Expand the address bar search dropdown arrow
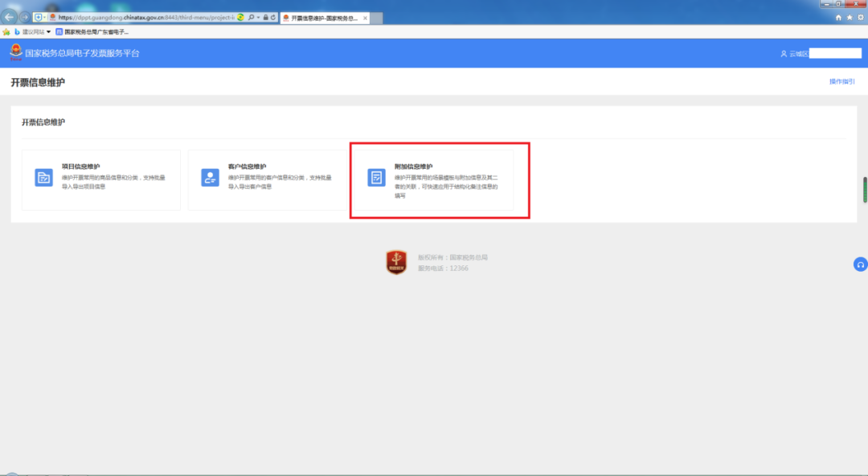Image resolution: width=868 pixels, height=476 pixels. point(258,18)
